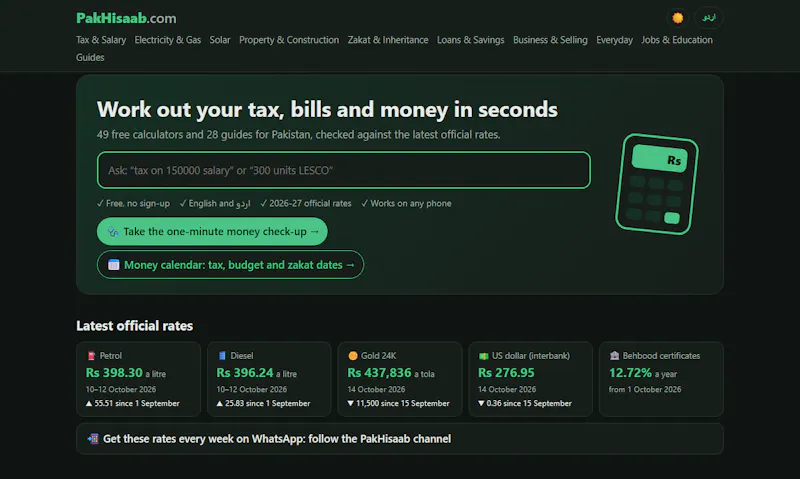Image resolution: width=800 pixels, height=479 pixels.
Task: Follow the PakHisaab WhatsApp channel link
Action: coord(399,439)
